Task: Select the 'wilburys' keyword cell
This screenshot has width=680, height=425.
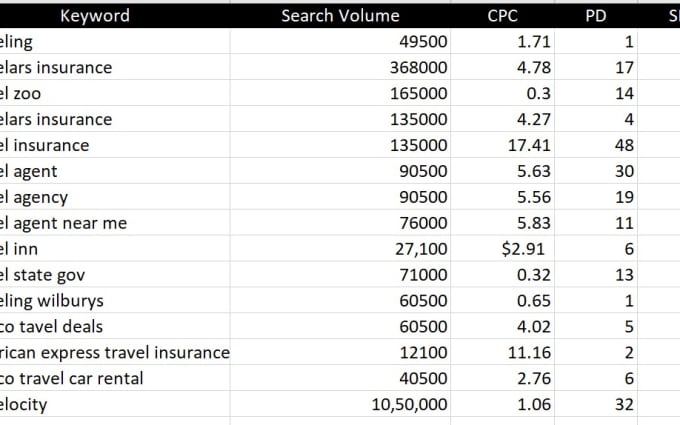Action: [114, 301]
